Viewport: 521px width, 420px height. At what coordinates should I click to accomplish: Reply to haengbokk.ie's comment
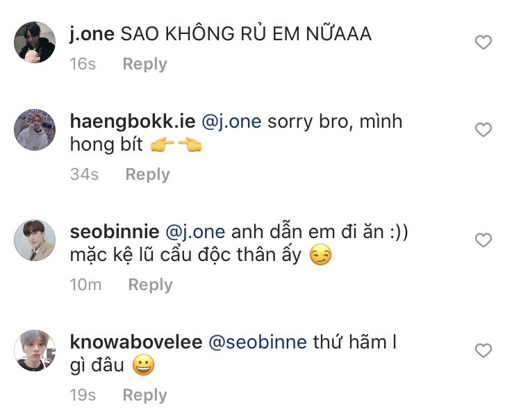pos(147,174)
